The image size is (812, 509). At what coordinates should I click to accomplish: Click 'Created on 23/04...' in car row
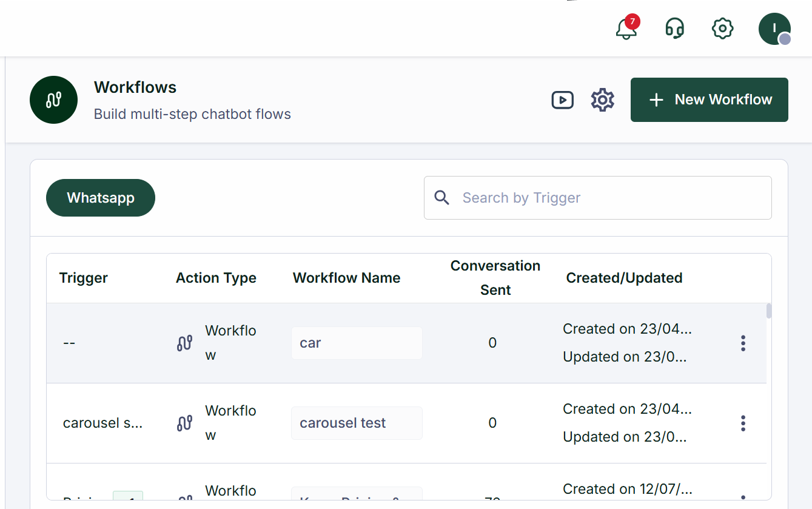click(627, 329)
